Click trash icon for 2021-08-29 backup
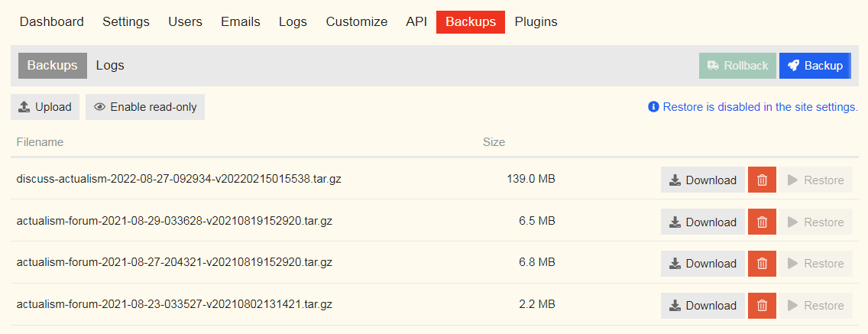The image size is (868, 334). pyautogui.click(x=762, y=222)
